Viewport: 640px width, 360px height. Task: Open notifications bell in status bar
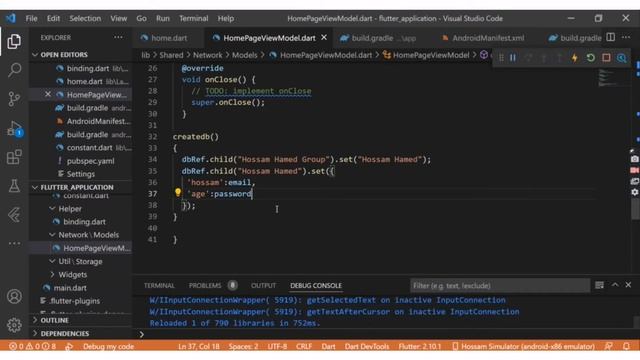point(626,346)
